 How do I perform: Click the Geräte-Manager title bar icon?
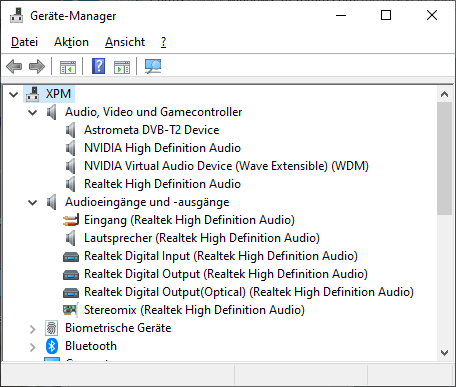pos(17,15)
